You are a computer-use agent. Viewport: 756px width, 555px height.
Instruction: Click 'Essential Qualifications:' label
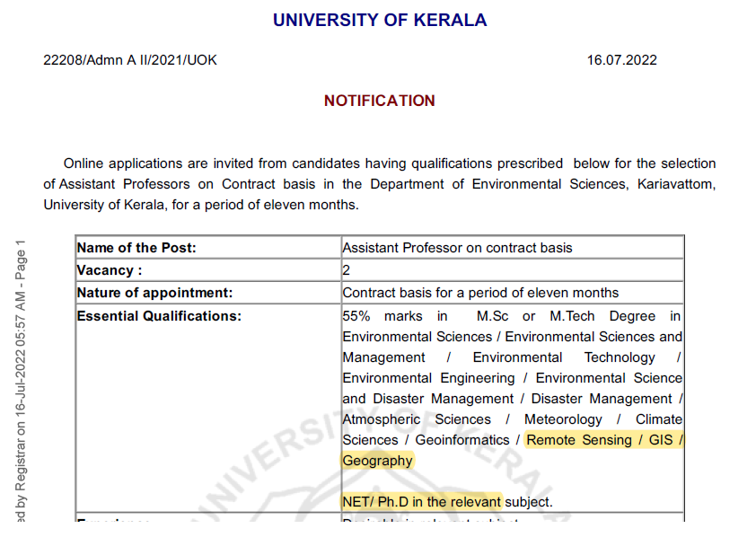[x=159, y=316]
